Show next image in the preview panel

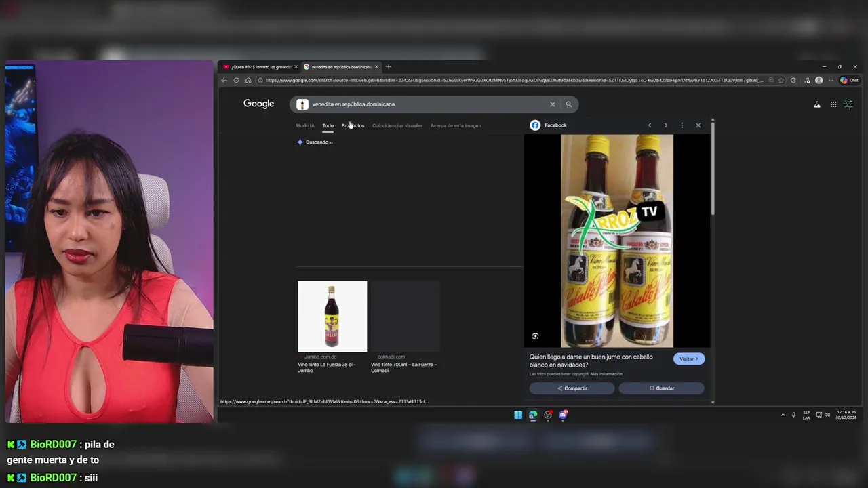click(666, 125)
